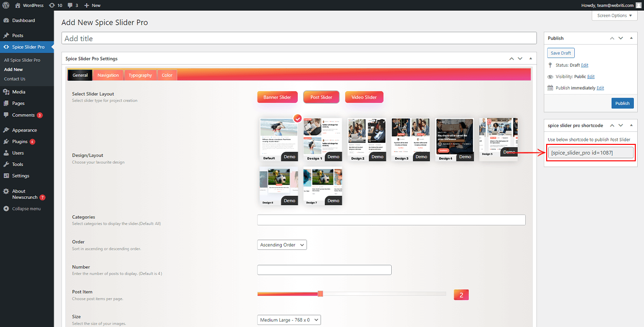The width and height of the screenshot is (644, 327).
Task: Click the Save Draft button
Action: click(x=561, y=53)
